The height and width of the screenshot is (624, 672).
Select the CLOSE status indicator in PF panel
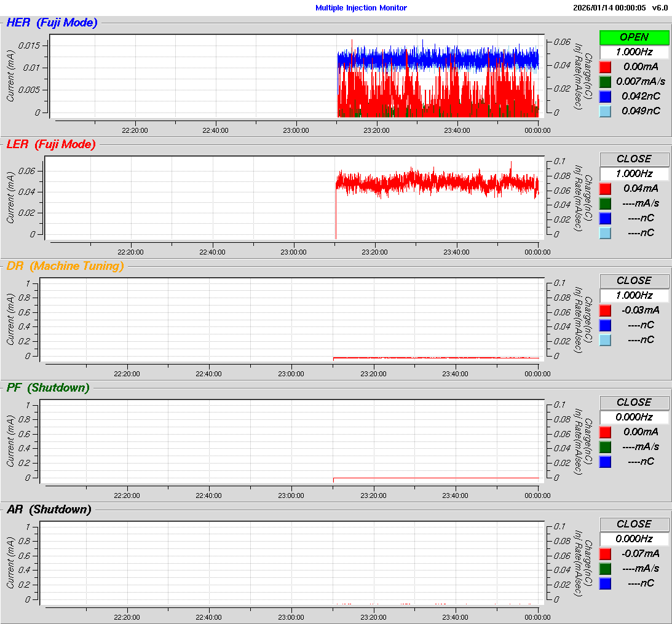coord(634,402)
